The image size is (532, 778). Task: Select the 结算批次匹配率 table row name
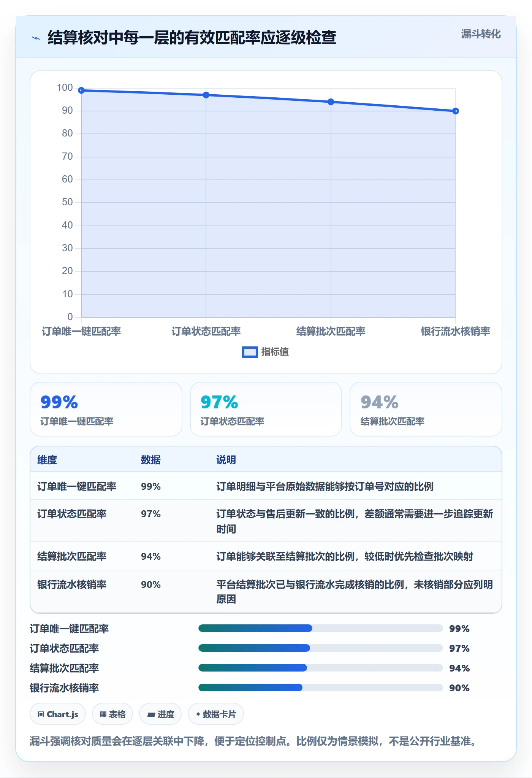(x=72, y=557)
